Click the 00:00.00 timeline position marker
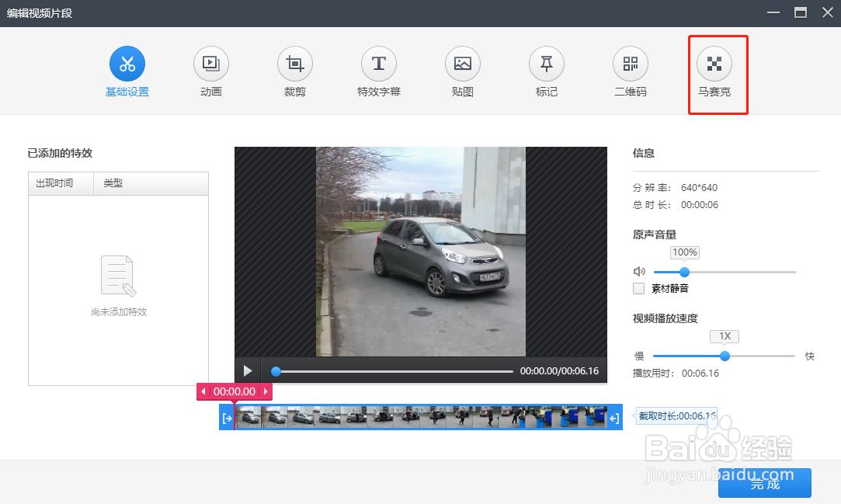 click(235, 391)
